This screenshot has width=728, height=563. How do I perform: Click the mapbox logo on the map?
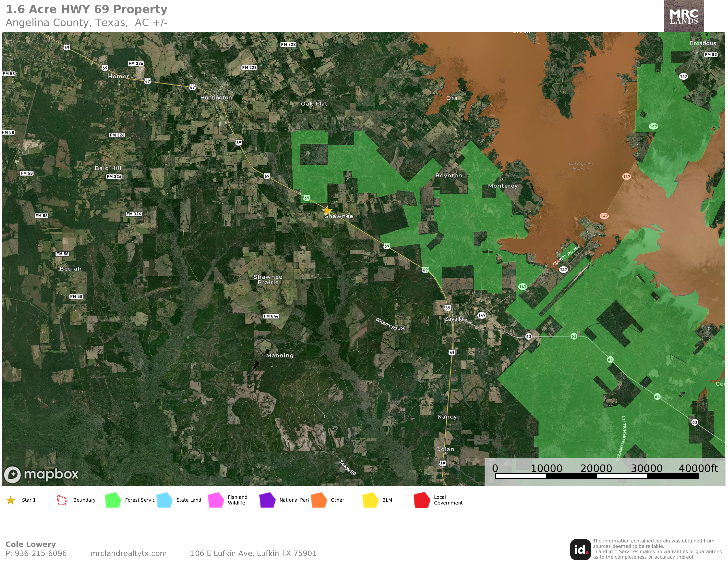(x=41, y=474)
